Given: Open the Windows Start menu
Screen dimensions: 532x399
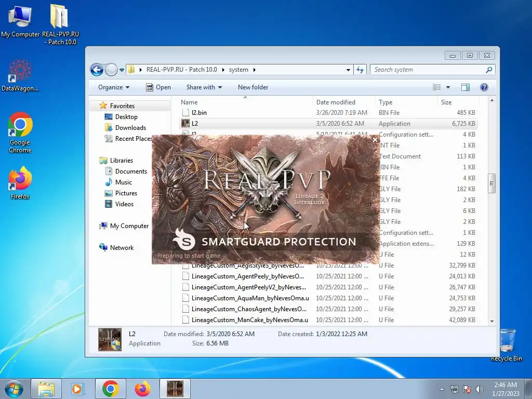Looking at the screenshot, I should 14,389.
